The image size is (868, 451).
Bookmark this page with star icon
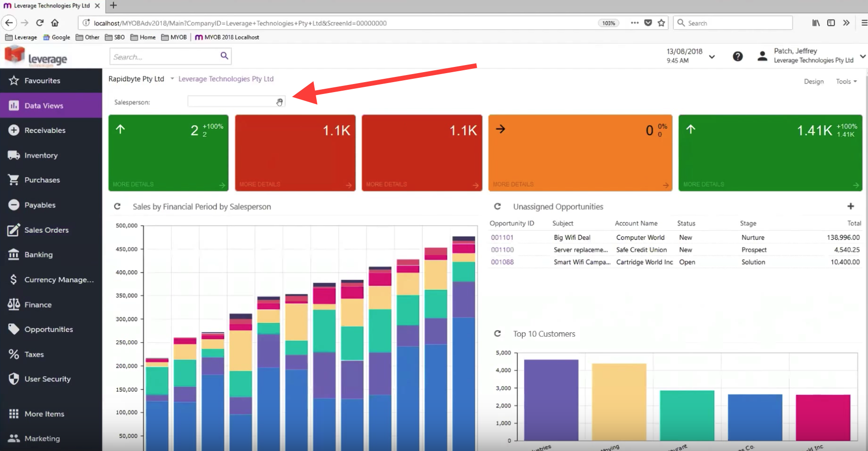(661, 23)
